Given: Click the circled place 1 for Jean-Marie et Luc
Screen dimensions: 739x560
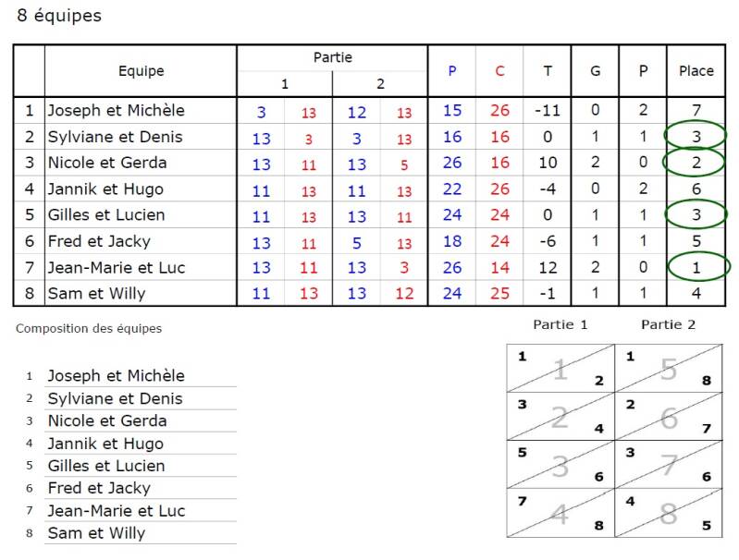Looking at the screenshot, I should coord(698,266).
